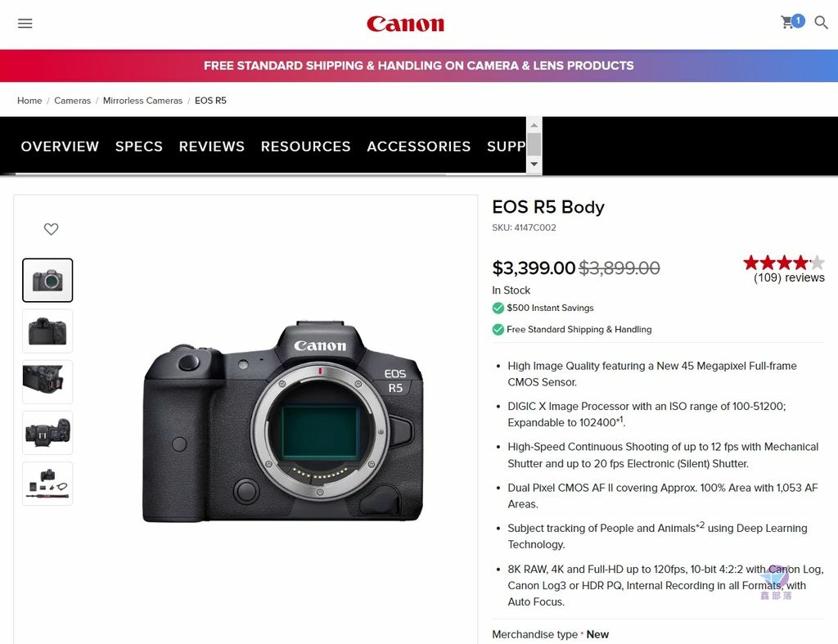The height and width of the screenshot is (644, 838).
Task: Select front view camera thumbnail
Action: (x=47, y=280)
